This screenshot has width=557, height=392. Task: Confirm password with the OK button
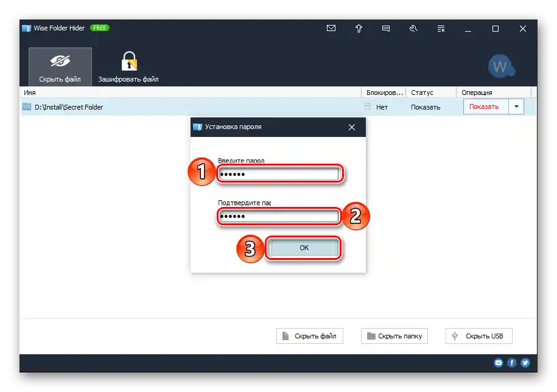point(303,248)
